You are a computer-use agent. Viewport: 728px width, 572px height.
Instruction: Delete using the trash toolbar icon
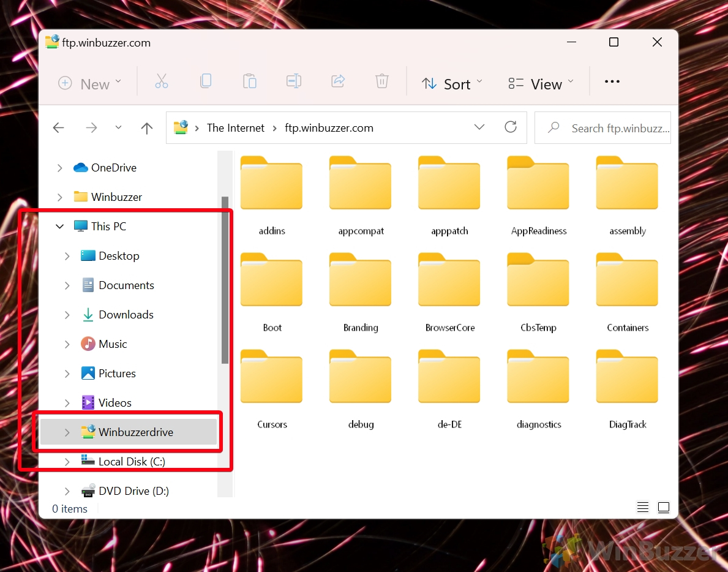(x=381, y=81)
